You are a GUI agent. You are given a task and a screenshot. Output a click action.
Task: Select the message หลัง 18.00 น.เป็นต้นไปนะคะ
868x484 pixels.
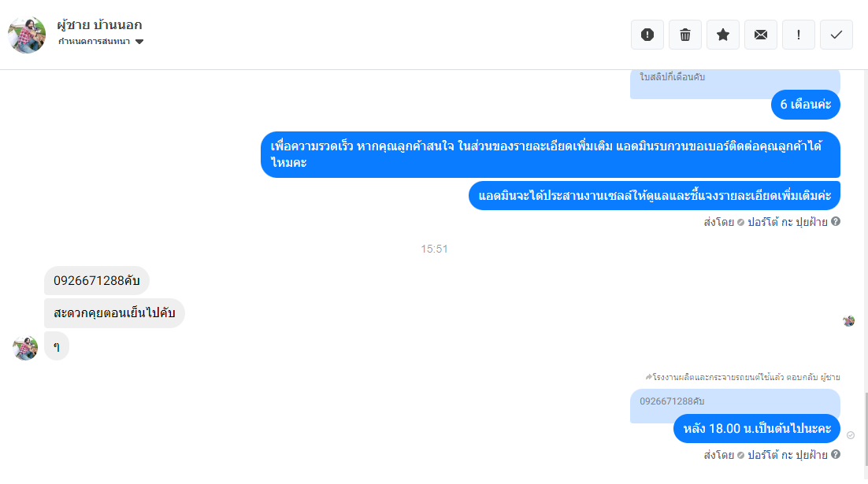click(757, 429)
